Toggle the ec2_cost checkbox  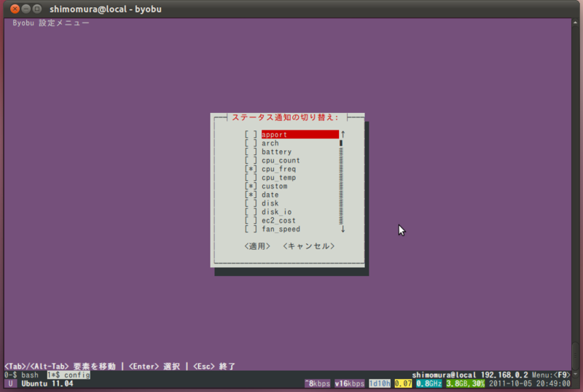pos(251,220)
